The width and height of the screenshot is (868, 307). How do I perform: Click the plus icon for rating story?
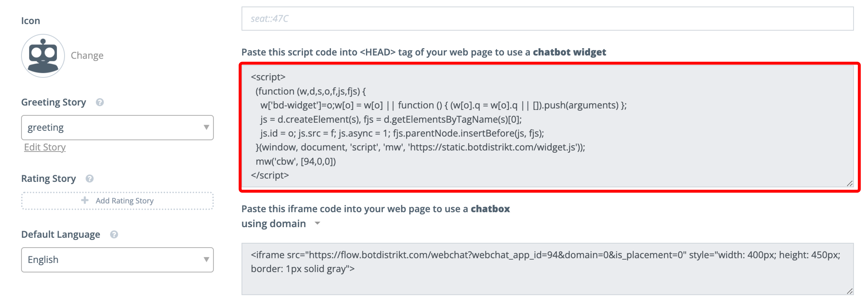[85, 200]
